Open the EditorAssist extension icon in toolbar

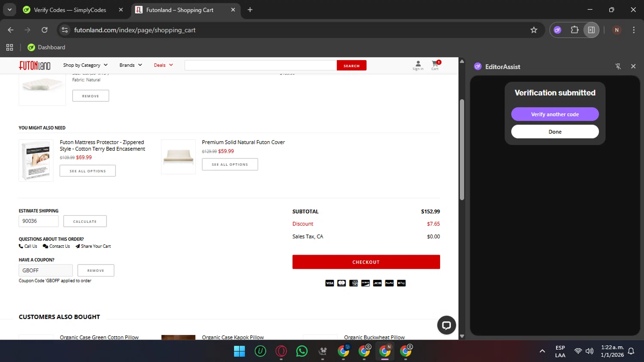point(557,30)
